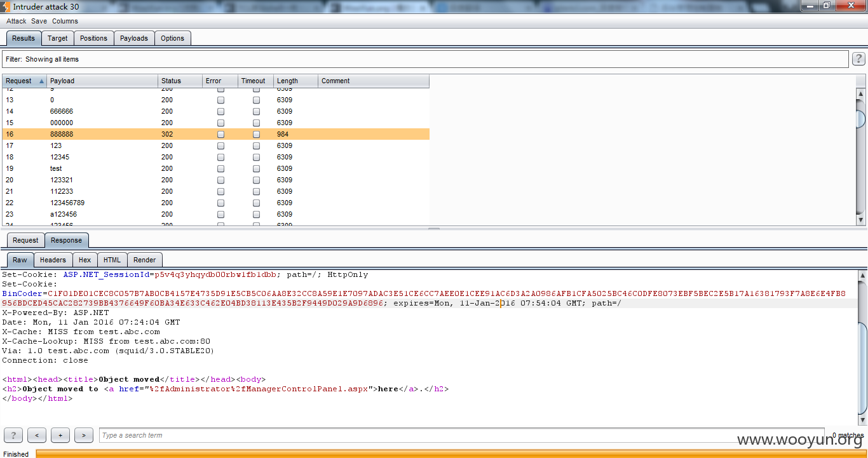Sort by the Request column header

tap(24, 81)
